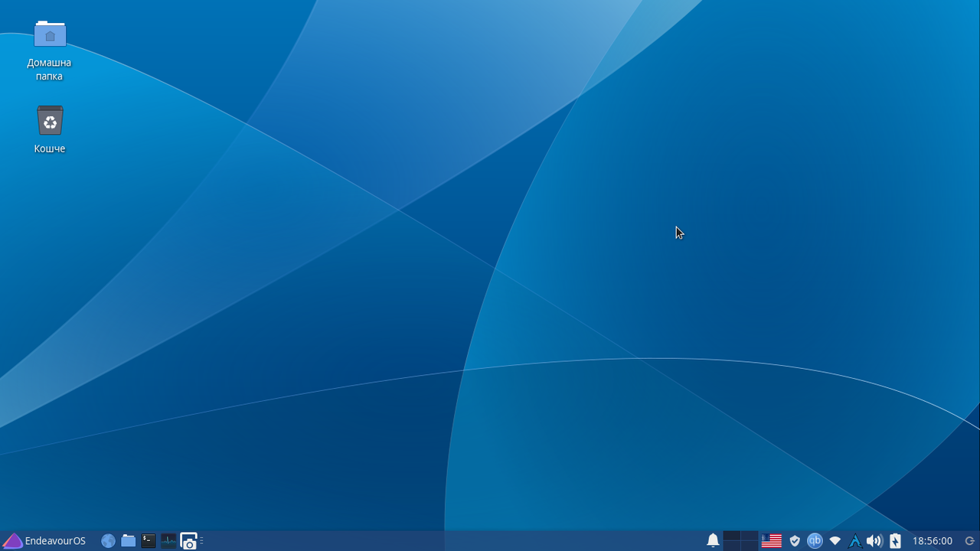Image resolution: width=980 pixels, height=551 pixels.
Task: Click the 18:56:00 clock in the panel
Action: [x=932, y=541]
